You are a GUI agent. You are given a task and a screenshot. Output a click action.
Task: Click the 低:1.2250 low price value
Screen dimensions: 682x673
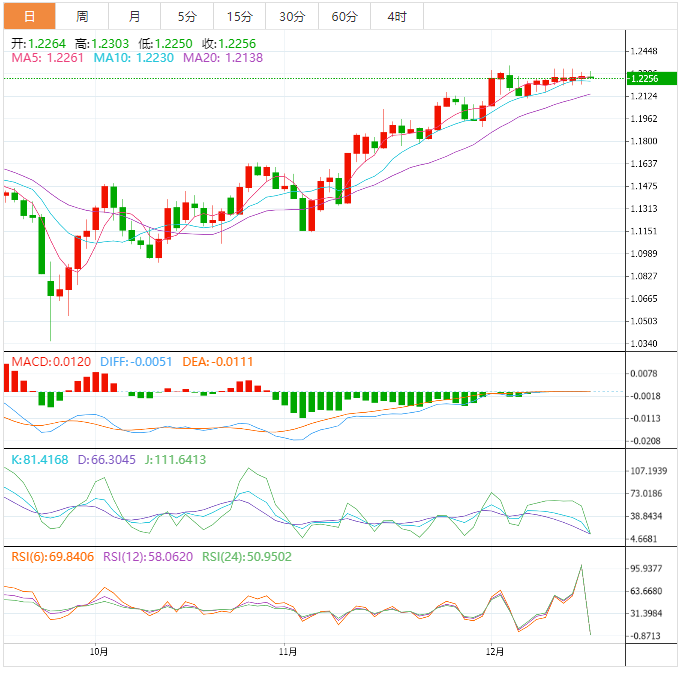[165, 44]
